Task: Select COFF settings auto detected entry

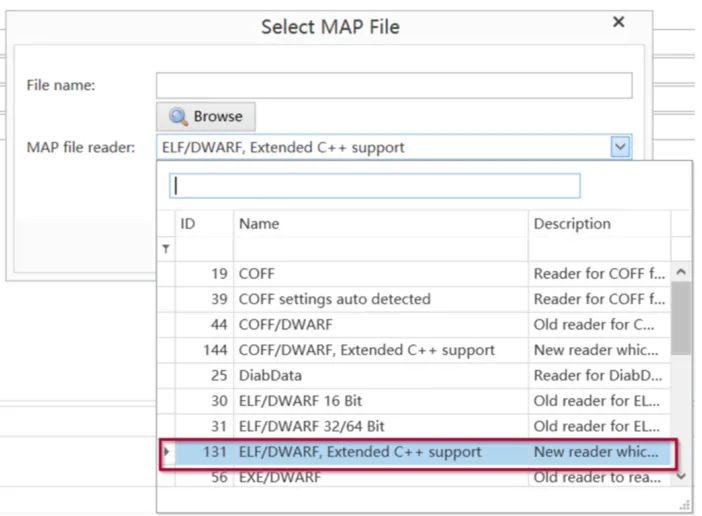Action: [x=414, y=299]
